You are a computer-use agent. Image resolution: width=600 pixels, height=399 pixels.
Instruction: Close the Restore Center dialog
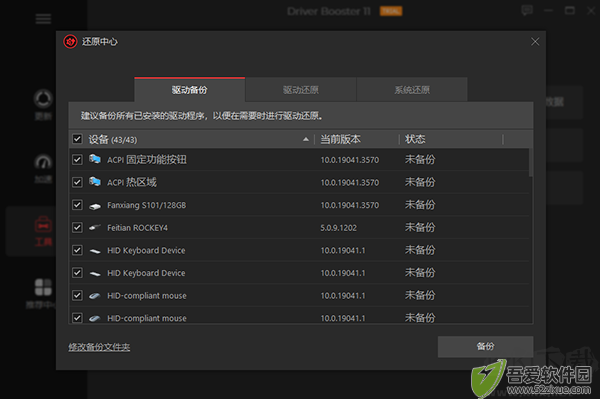(535, 42)
